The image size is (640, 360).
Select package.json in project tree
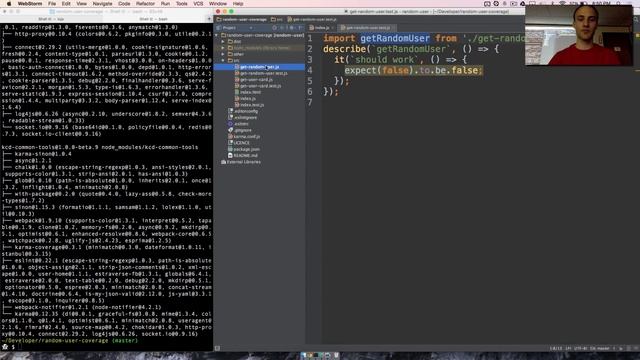click(x=246, y=149)
